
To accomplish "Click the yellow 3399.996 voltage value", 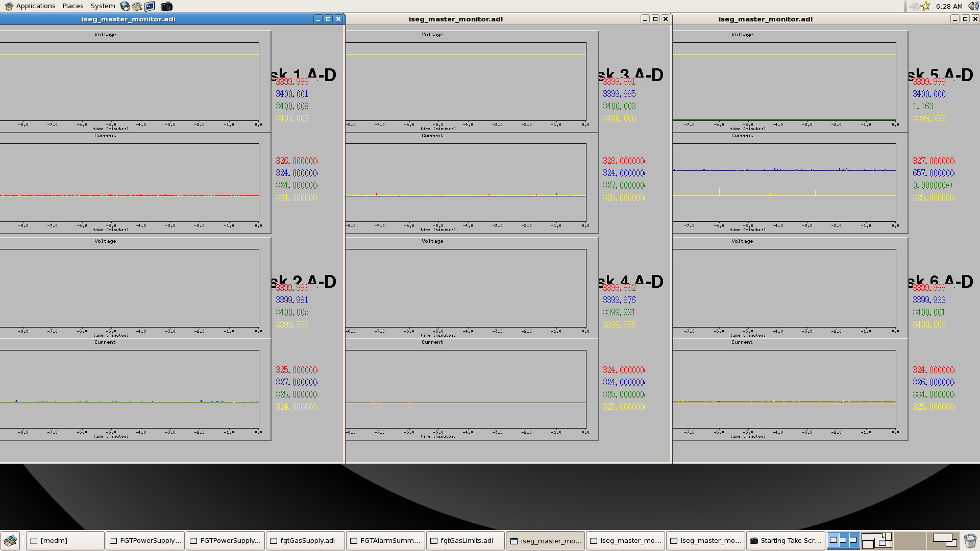I will (x=292, y=324).
